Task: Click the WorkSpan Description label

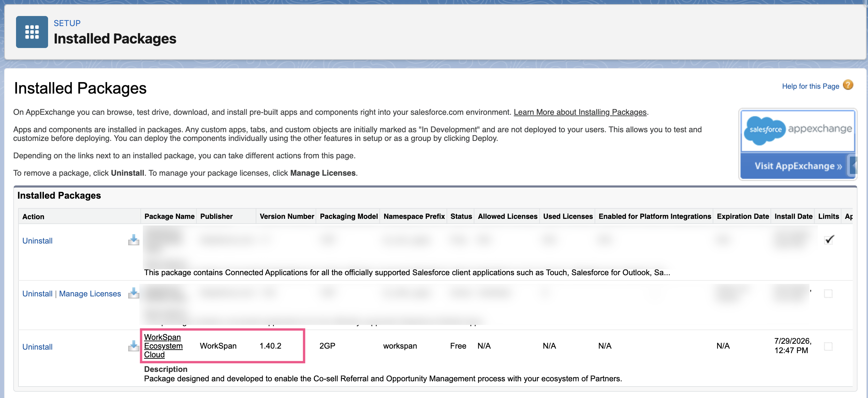Action: coord(166,369)
